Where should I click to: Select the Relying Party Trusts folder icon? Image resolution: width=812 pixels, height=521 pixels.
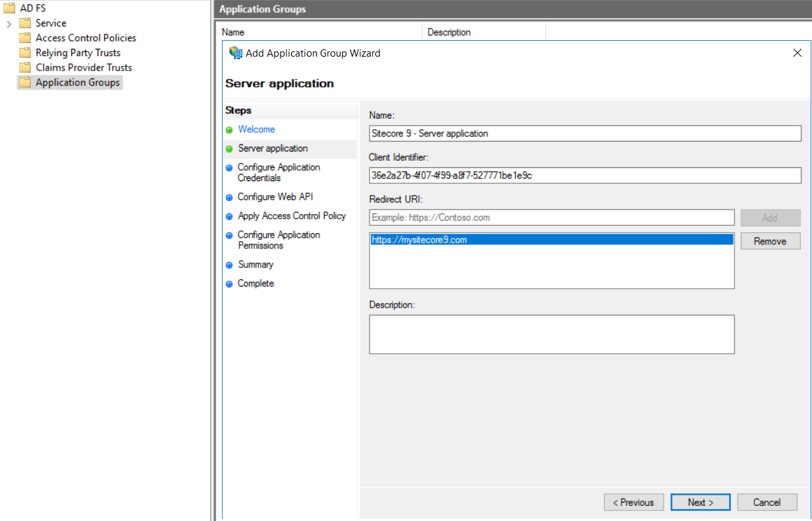[x=25, y=53]
